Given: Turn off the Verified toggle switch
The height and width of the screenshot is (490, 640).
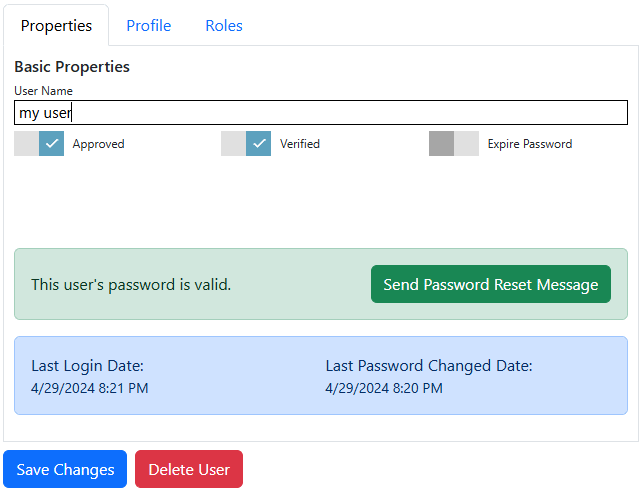Looking at the screenshot, I should click(x=246, y=144).
